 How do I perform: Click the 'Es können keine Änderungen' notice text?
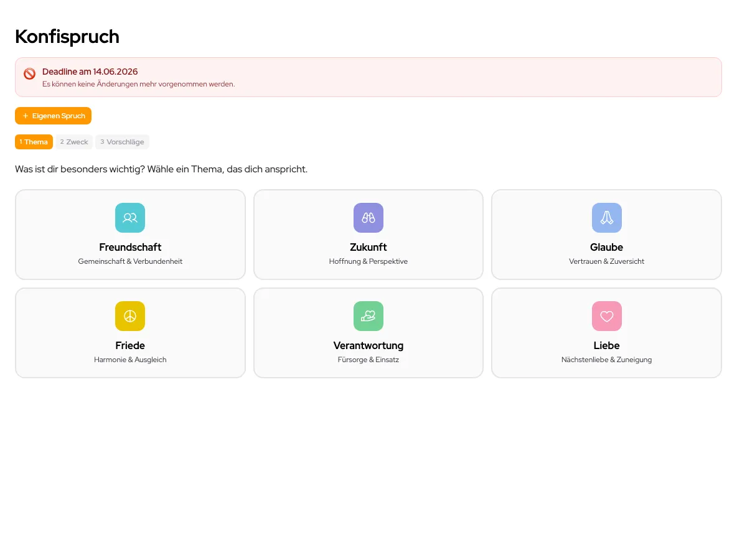139,84
